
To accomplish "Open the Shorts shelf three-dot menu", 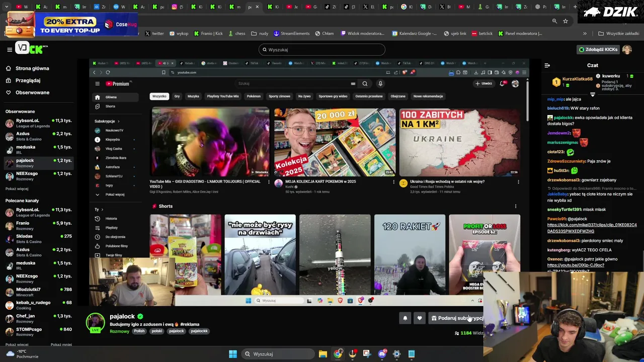I will 516,206.
